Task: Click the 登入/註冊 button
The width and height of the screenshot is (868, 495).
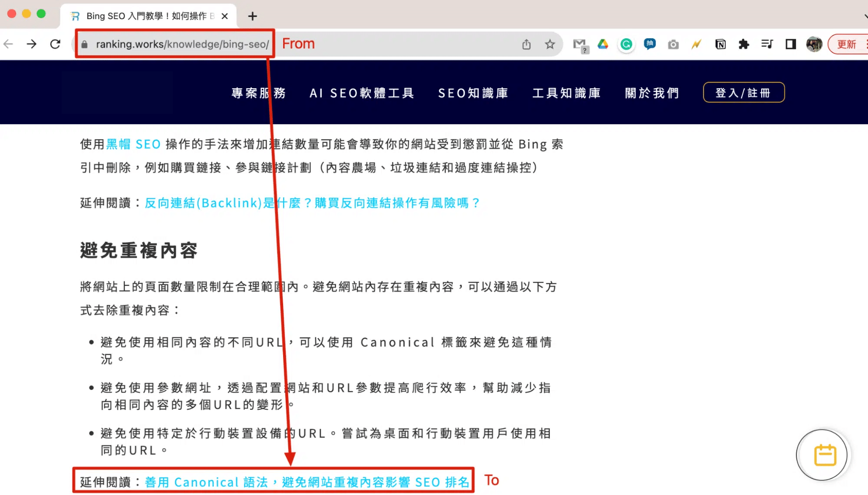Action: 743,93
